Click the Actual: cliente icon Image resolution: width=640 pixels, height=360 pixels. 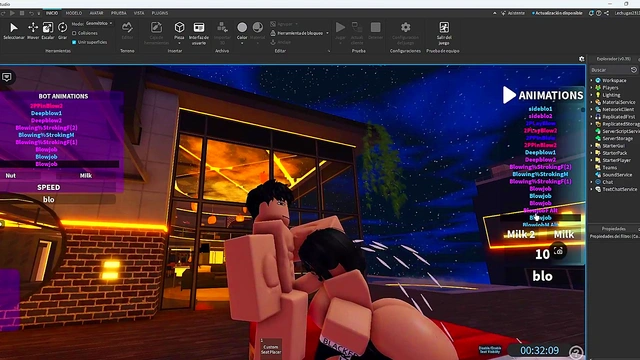point(357,27)
